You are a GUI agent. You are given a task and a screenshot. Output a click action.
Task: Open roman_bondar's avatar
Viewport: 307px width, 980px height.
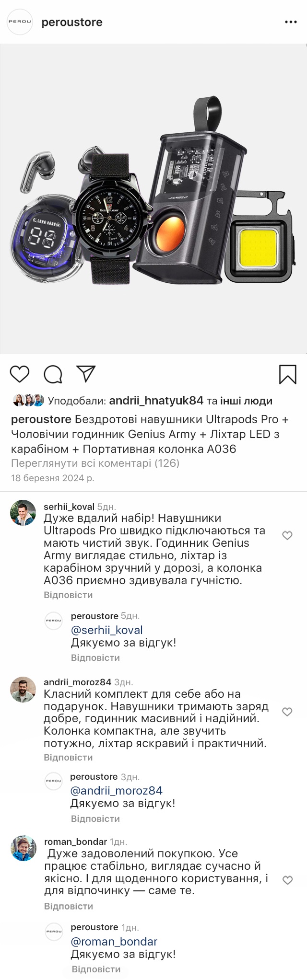24,849
